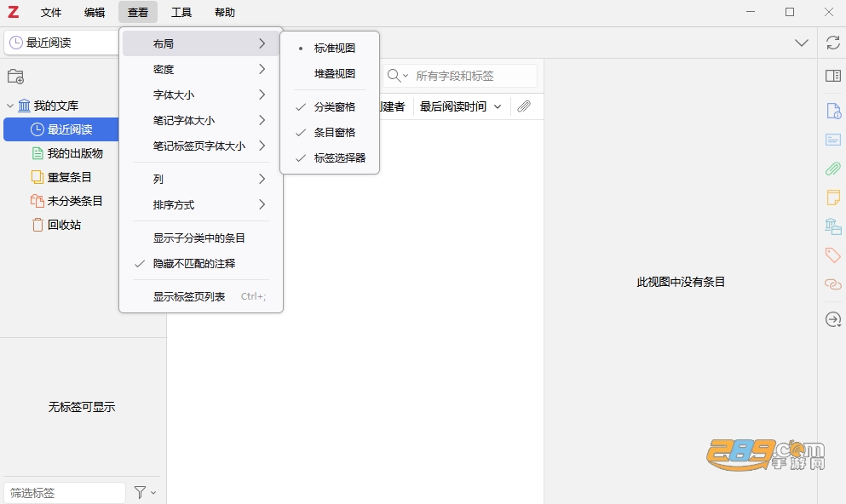846x504 pixels.
Task: Open the orange tags section icon
Action: click(x=833, y=255)
